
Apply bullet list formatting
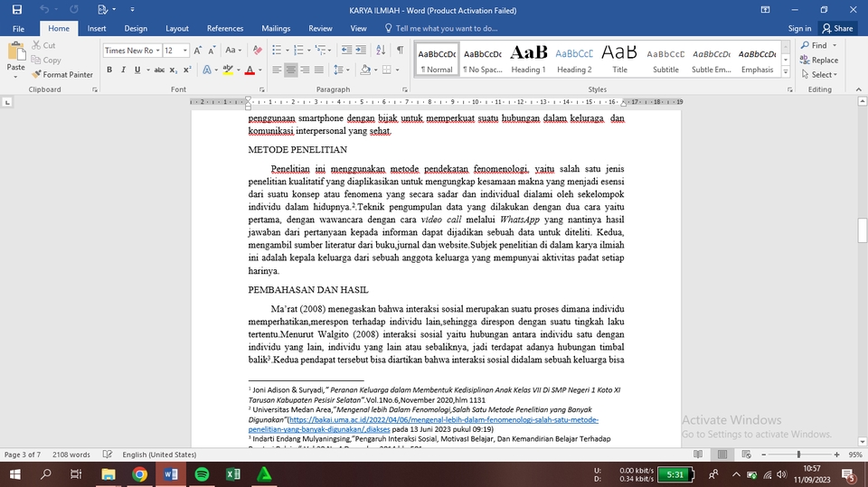[x=277, y=51]
